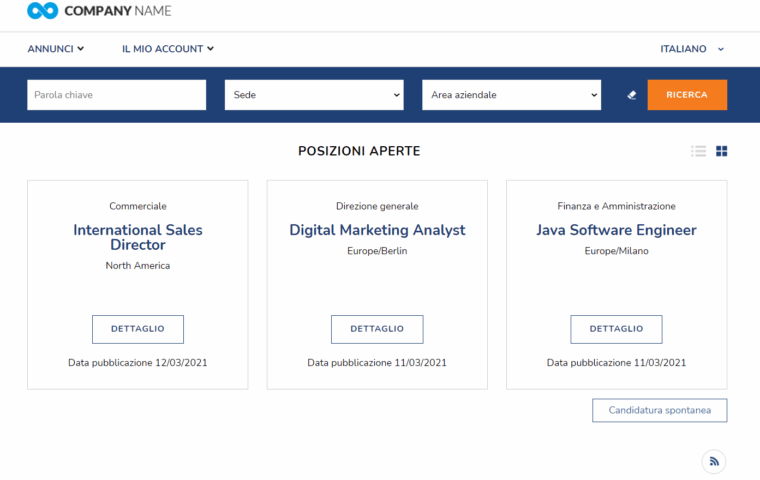The image size is (760, 480).
Task: Switch to grid view icon
Action: coord(721,151)
